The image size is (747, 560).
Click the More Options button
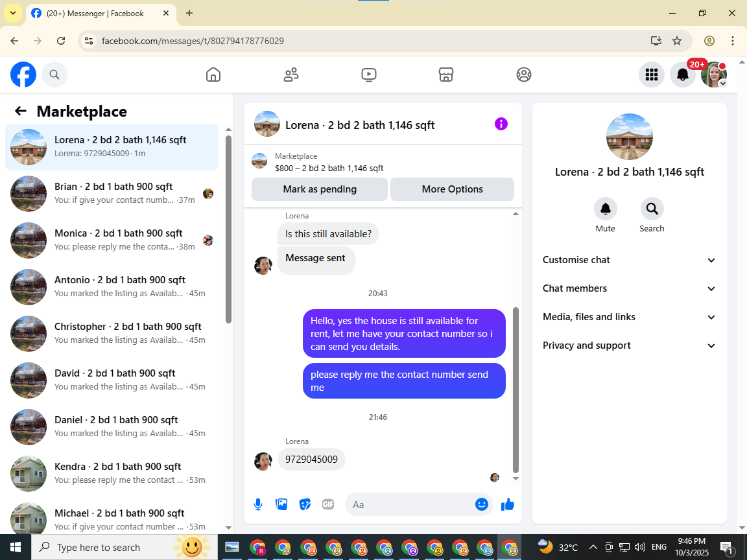[452, 189]
